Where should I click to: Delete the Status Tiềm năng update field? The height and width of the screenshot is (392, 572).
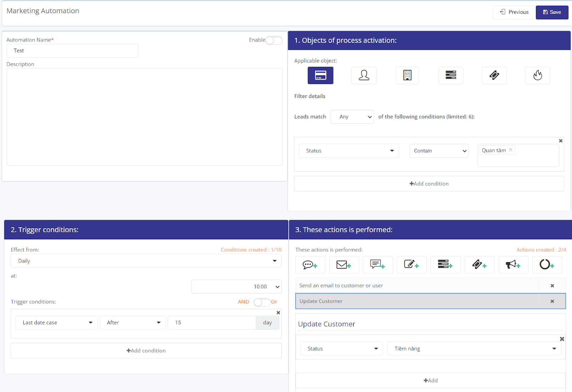point(562,339)
